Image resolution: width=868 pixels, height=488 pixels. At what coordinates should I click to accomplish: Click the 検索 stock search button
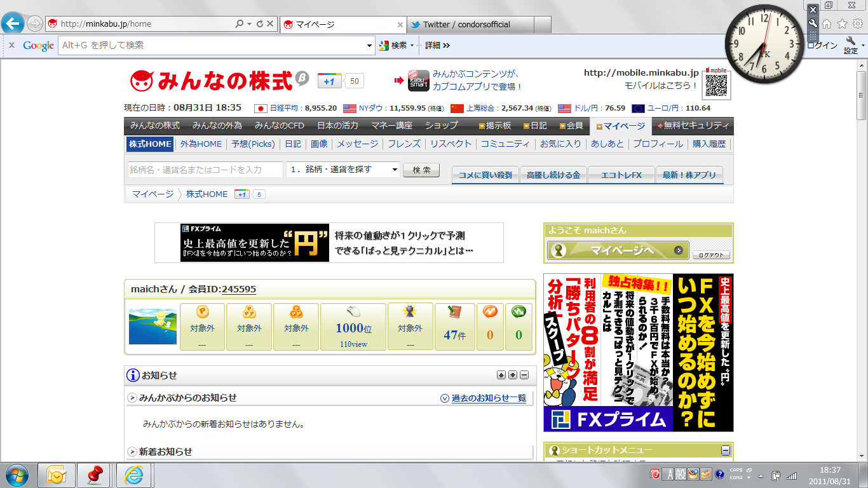pos(421,170)
